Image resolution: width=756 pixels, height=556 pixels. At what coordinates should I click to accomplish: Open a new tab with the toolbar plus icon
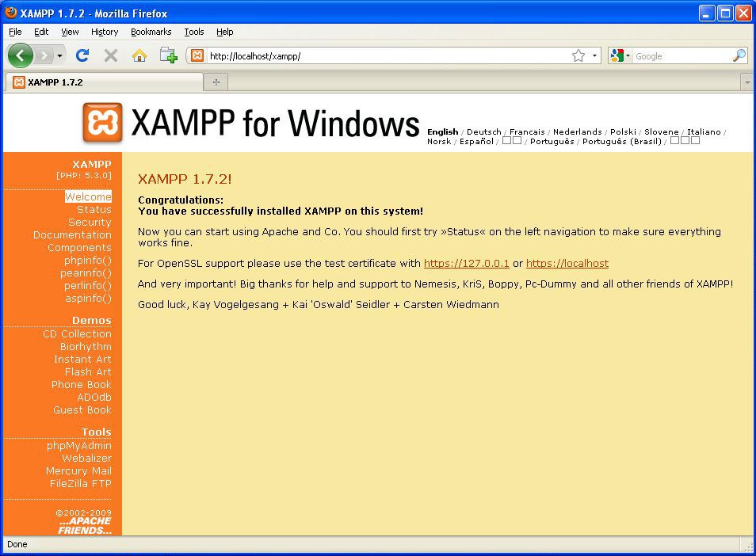168,56
